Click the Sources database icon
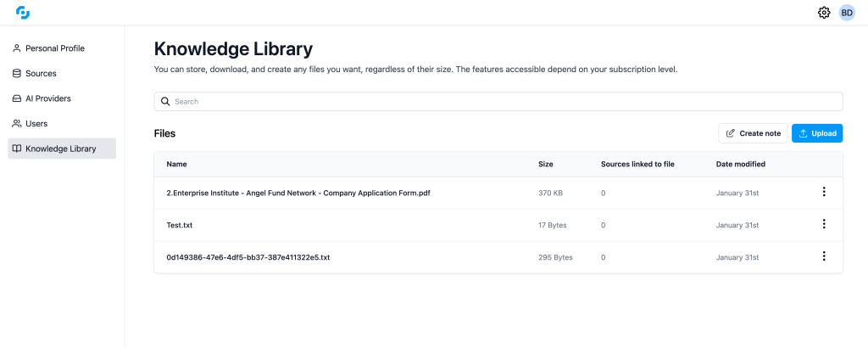868x348 pixels. tap(17, 73)
